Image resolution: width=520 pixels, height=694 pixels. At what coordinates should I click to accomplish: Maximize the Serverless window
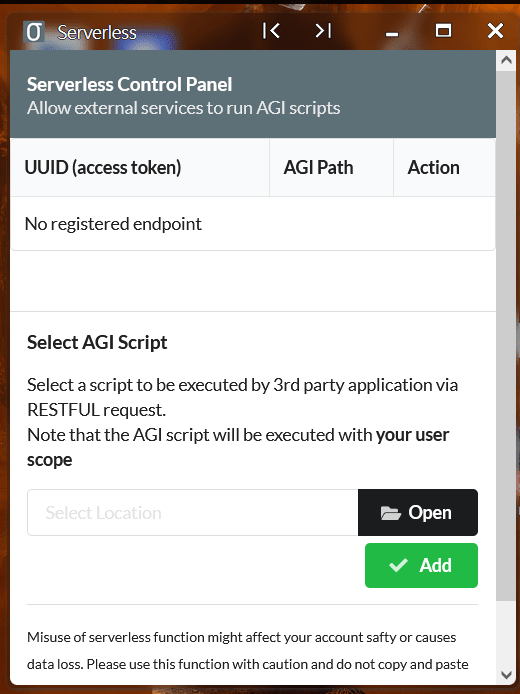(443, 31)
